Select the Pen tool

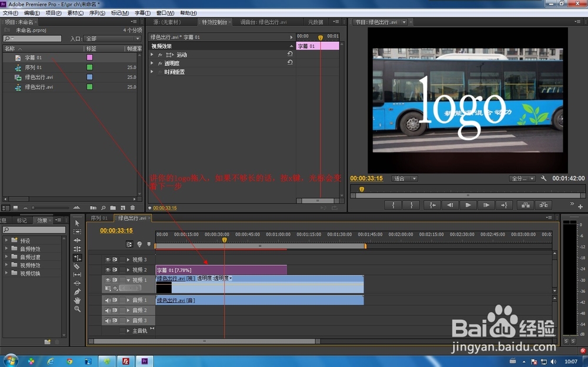click(x=77, y=292)
